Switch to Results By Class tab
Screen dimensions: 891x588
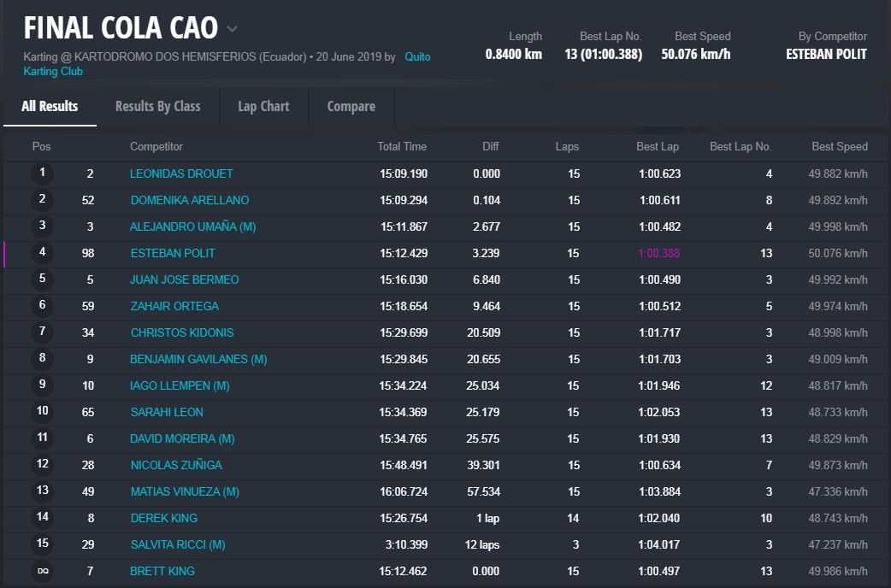click(x=157, y=106)
